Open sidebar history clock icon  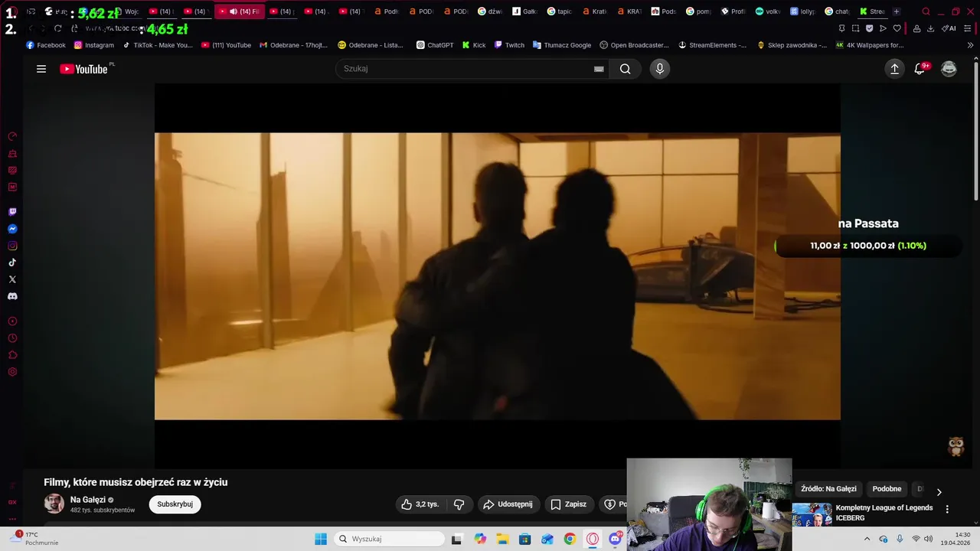click(12, 338)
